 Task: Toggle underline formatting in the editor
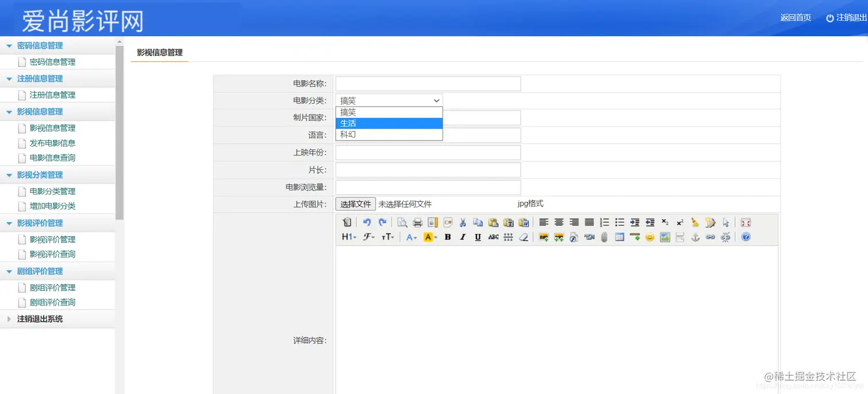point(478,237)
